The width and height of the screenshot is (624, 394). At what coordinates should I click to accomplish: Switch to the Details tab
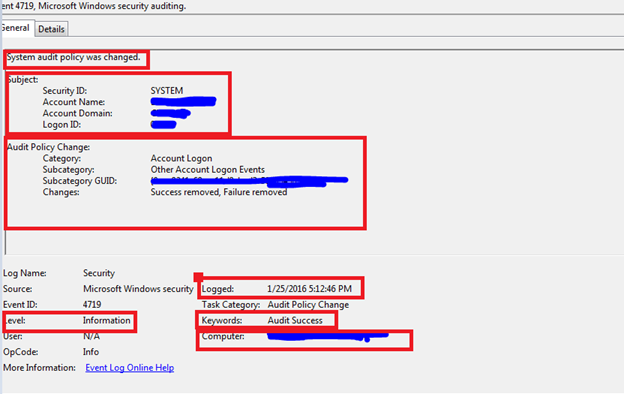tap(51, 29)
